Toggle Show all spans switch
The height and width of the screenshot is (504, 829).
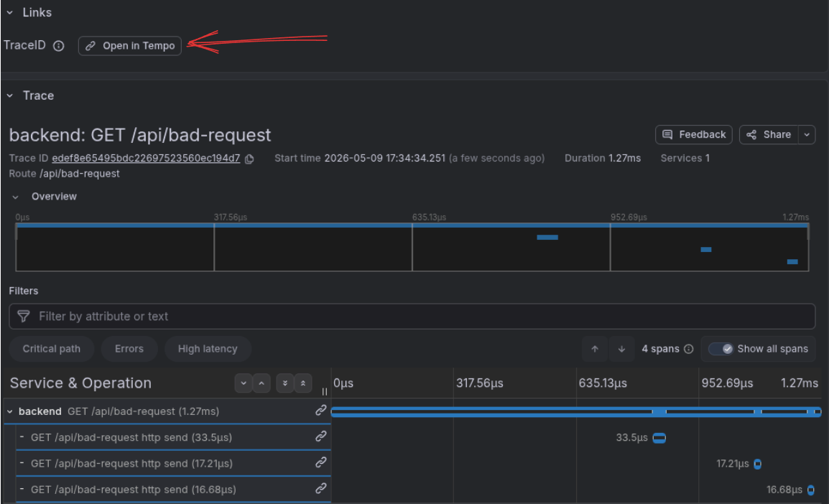pos(721,349)
